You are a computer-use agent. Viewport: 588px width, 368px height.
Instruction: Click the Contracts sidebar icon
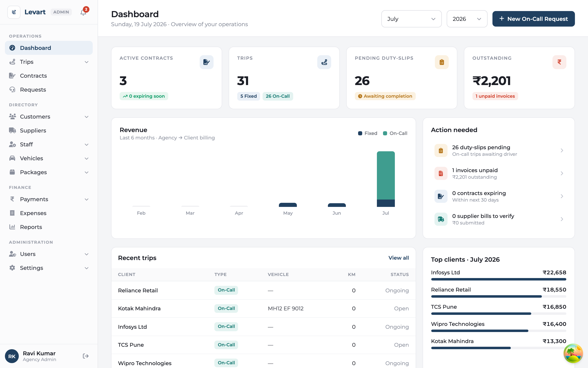tap(12, 76)
